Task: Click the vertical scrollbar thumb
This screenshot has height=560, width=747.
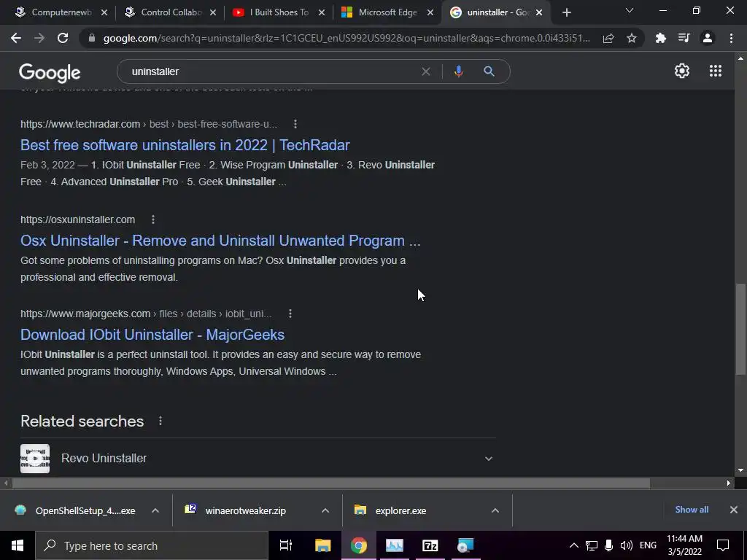Action: (x=740, y=329)
